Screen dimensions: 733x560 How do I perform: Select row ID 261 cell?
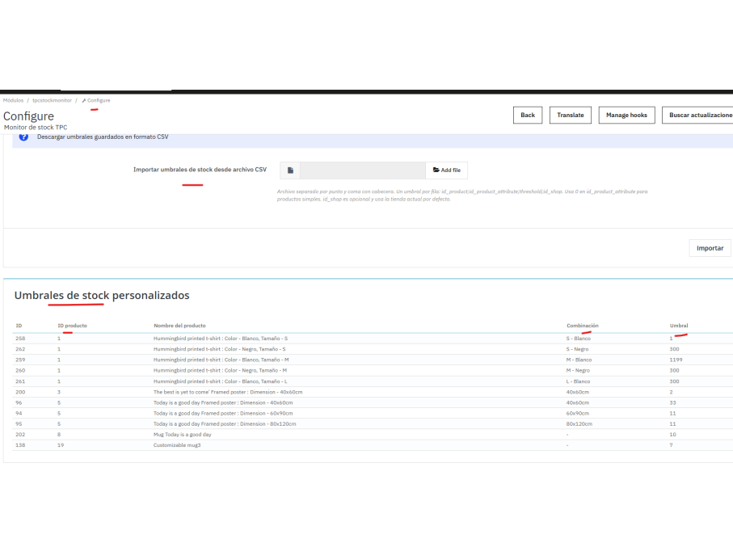point(20,381)
